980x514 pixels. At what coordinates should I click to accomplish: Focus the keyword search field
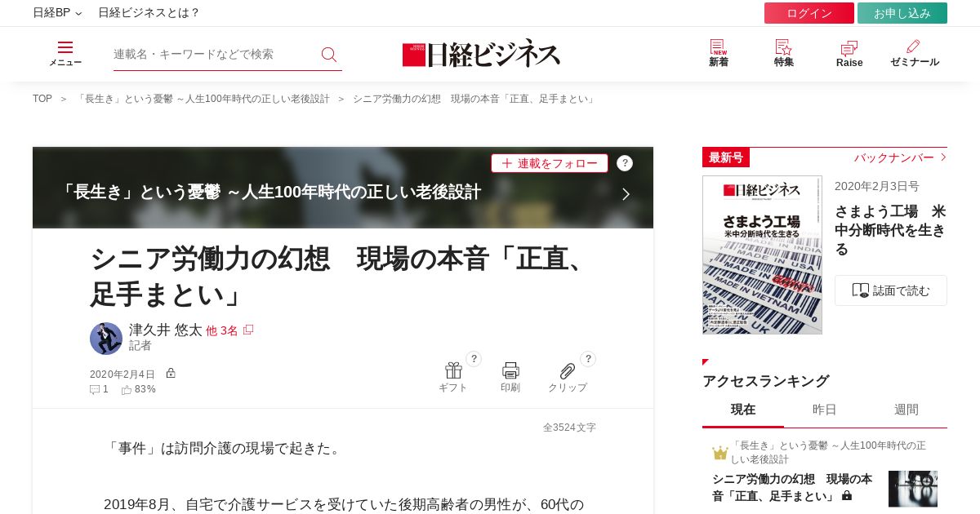[214, 54]
